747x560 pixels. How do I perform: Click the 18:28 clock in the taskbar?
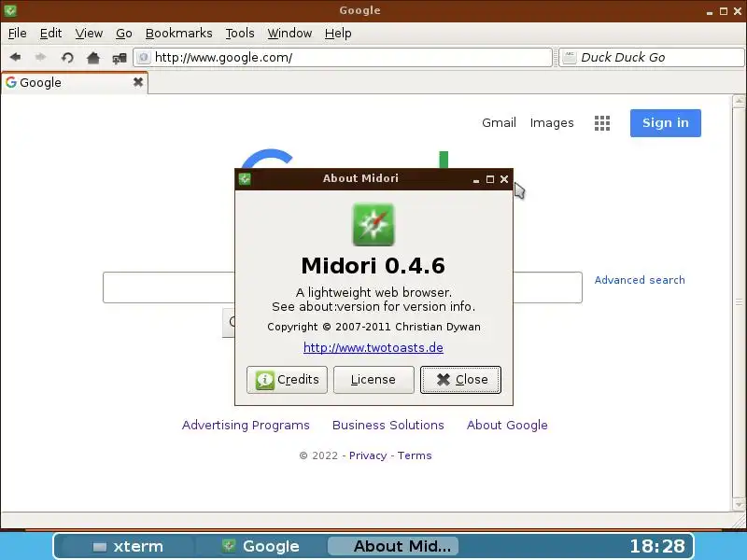pos(657,546)
